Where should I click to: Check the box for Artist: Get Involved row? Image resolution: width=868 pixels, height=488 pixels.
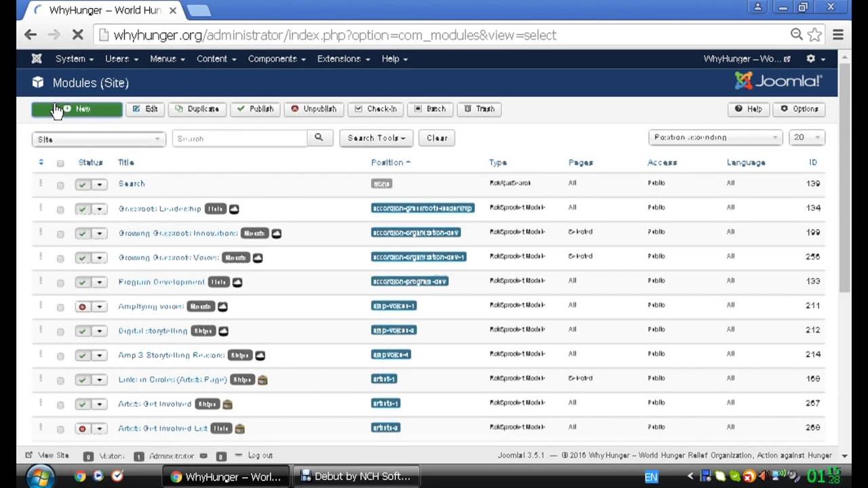(x=60, y=405)
